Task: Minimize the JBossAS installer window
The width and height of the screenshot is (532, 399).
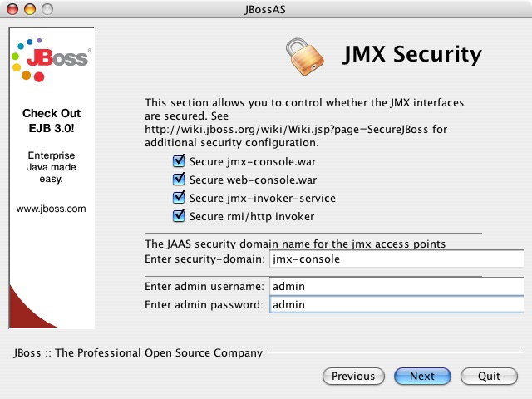Action: pos(28,8)
